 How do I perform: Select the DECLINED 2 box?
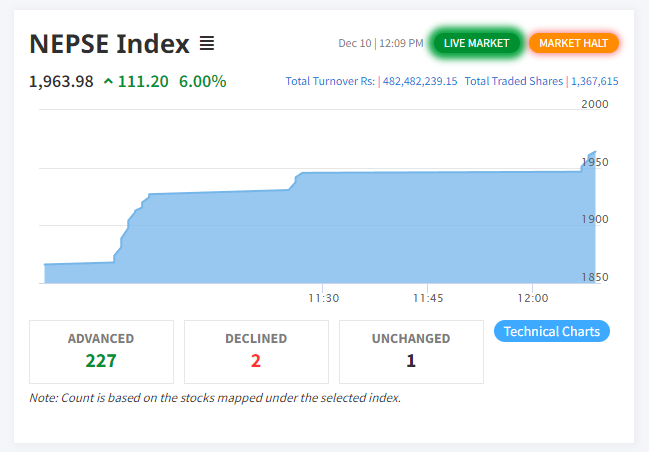click(x=256, y=352)
